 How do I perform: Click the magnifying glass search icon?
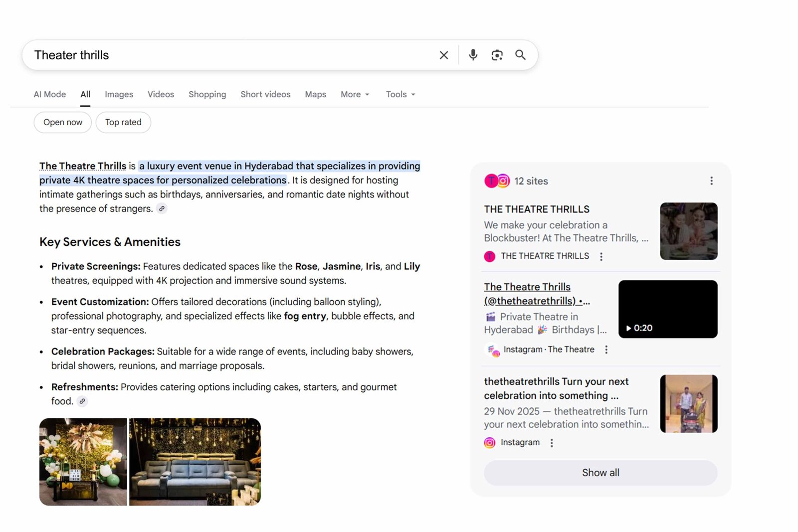click(x=520, y=55)
